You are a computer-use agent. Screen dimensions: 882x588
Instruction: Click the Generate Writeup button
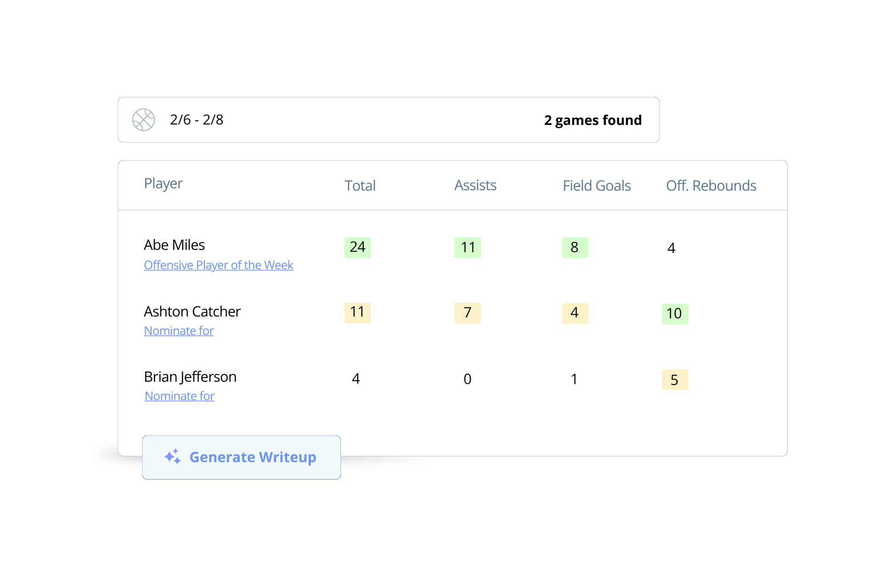(x=242, y=458)
